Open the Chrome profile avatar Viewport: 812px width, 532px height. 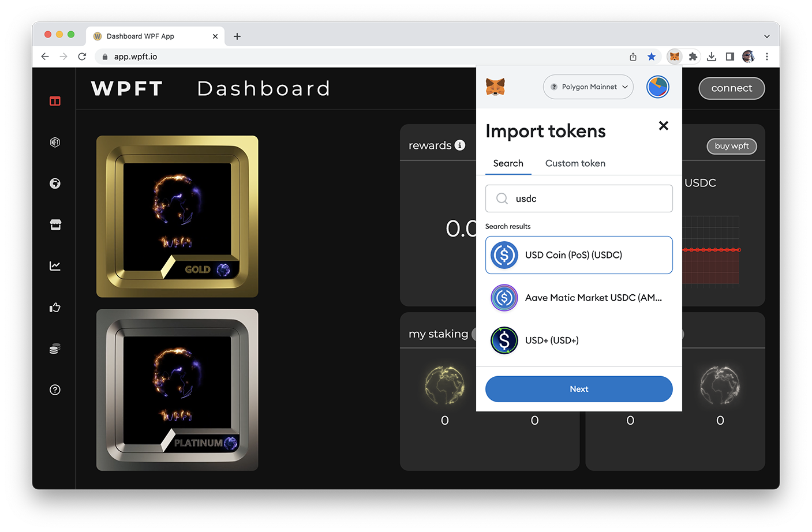tap(748, 56)
